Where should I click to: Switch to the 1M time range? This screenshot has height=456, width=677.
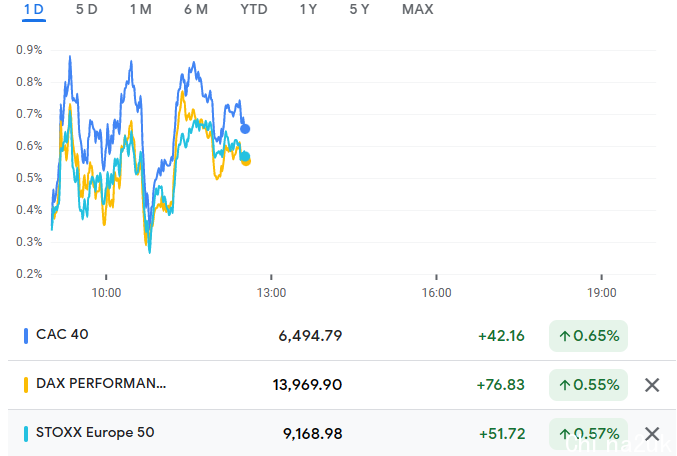[140, 10]
